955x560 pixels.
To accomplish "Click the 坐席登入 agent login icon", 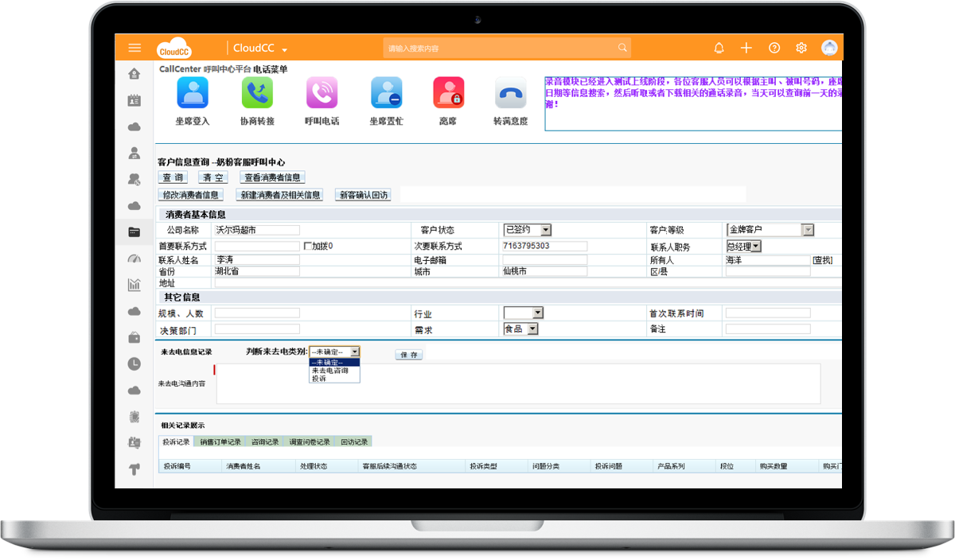I will tap(193, 93).
